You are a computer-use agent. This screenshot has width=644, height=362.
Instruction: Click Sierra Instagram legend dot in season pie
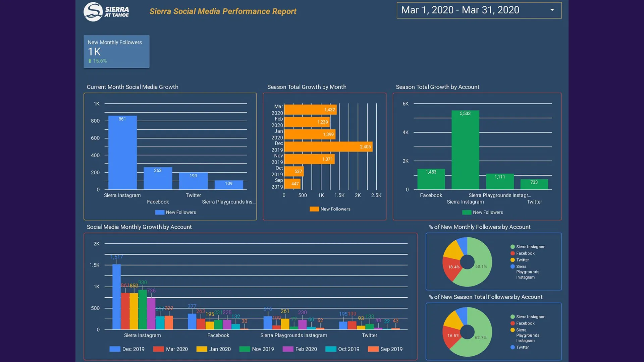point(513,317)
